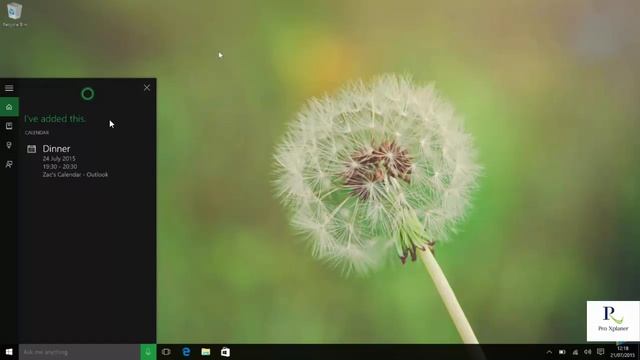Open Cortana's Notebook icon
The width and height of the screenshot is (640, 360).
9,126
